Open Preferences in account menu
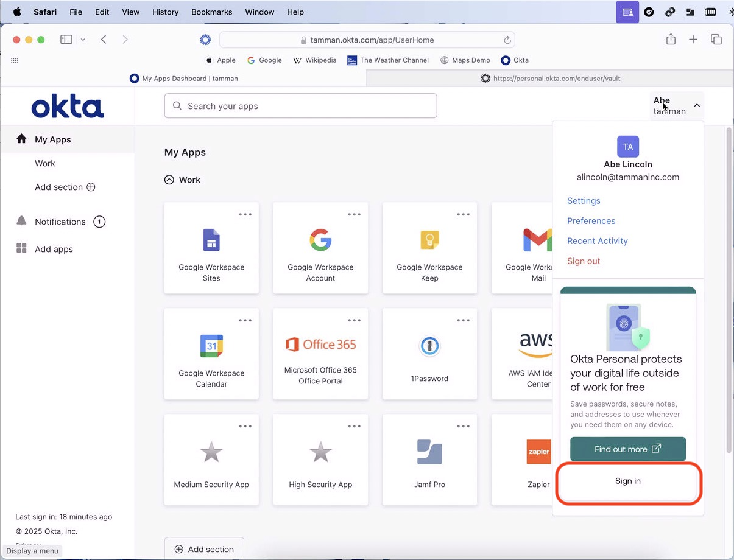734x560 pixels. click(591, 221)
